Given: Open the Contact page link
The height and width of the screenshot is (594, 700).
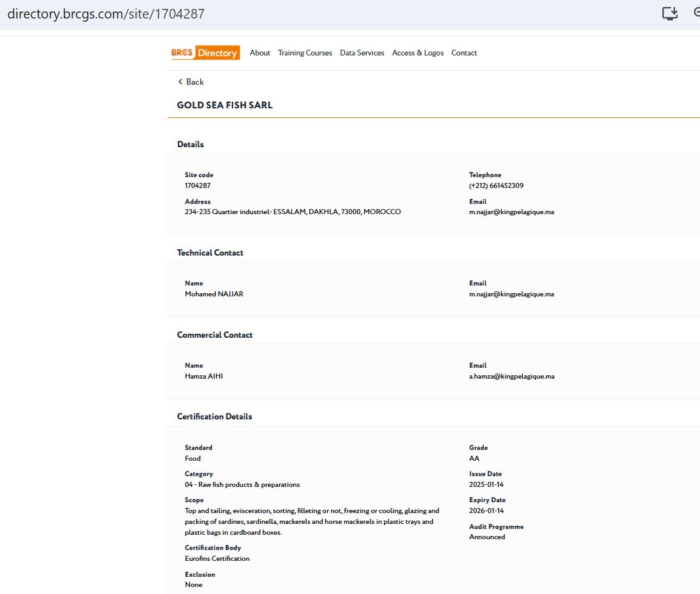Looking at the screenshot, I should pos(464,53).
